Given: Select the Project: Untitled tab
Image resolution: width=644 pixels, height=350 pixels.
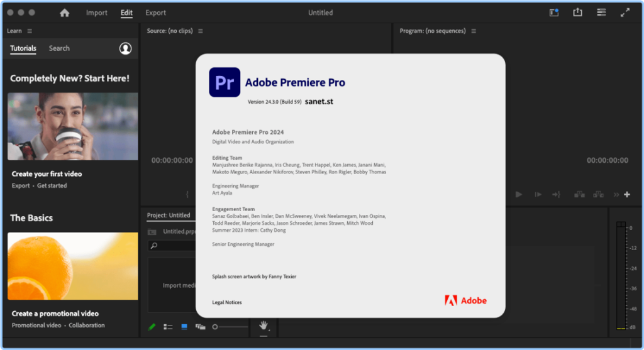Looking at the screenshot, I should [x=169, y=215].
